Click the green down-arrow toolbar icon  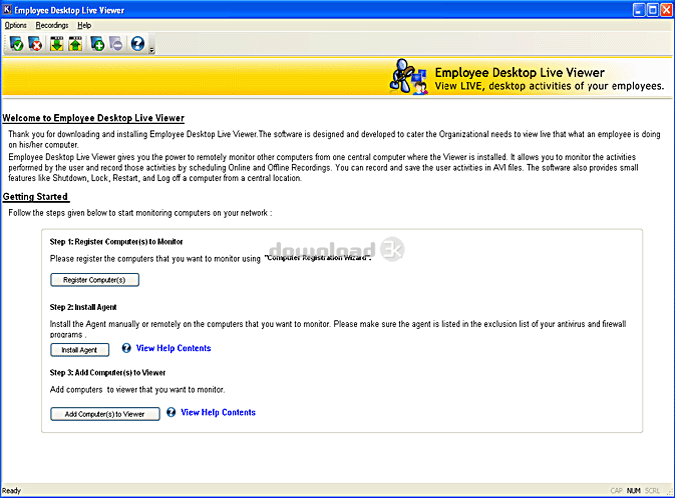(x=57, y=44)
